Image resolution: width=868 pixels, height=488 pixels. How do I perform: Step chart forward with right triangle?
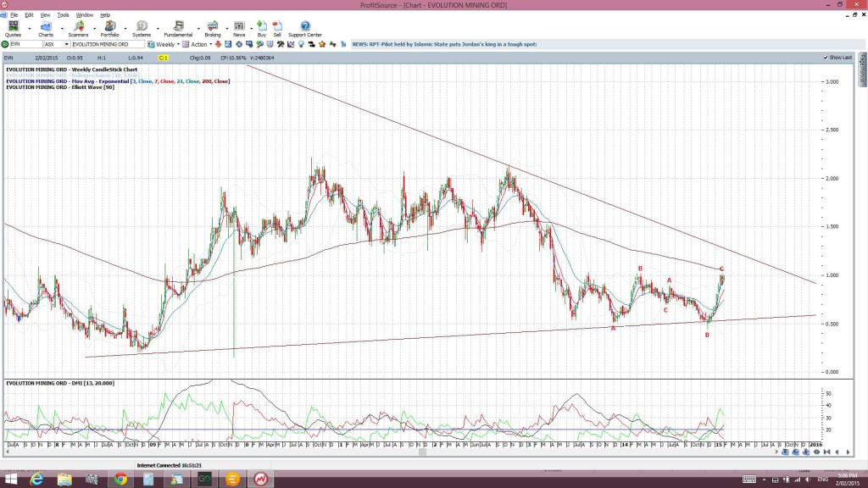pos(848,452)
